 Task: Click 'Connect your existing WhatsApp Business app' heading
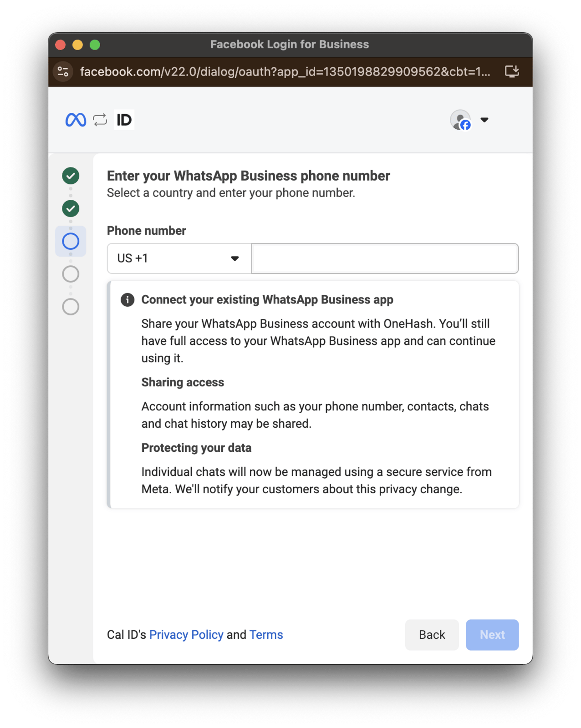[x=267, y=300]
